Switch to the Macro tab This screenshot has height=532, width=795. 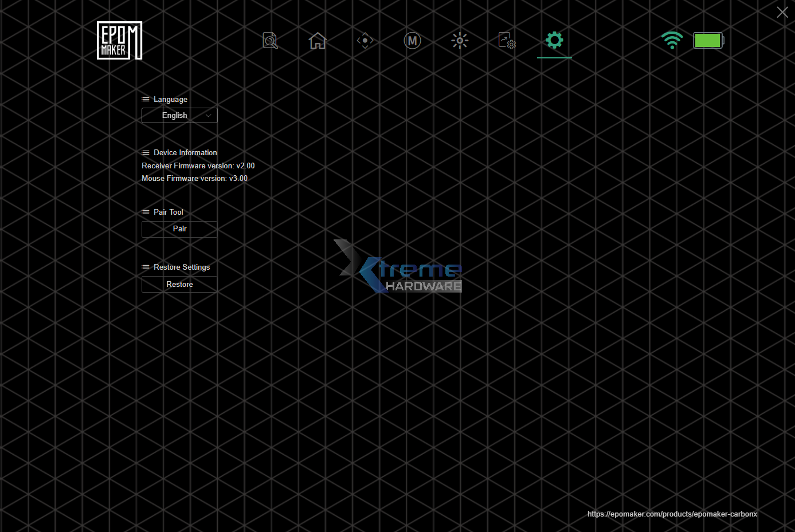click(x=412, y=41)
